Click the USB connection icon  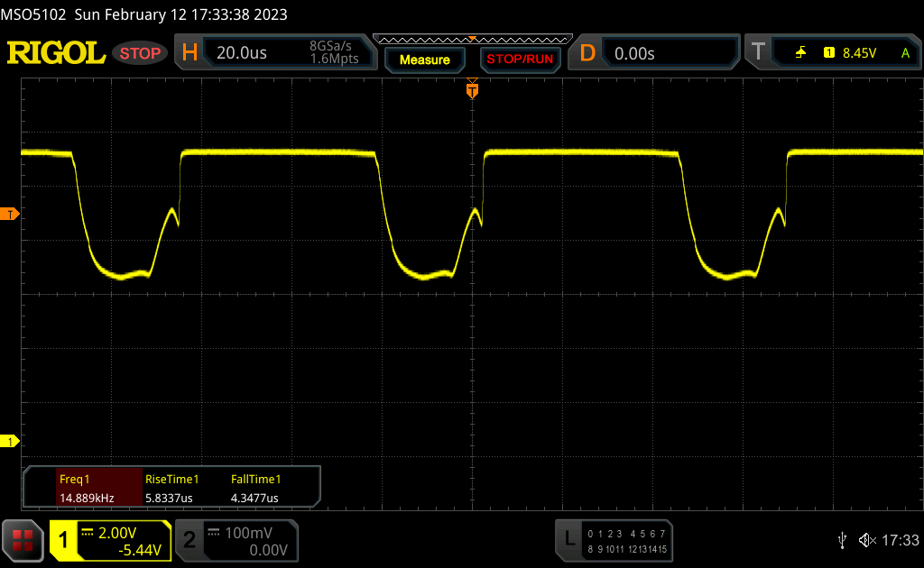(843, 540)
